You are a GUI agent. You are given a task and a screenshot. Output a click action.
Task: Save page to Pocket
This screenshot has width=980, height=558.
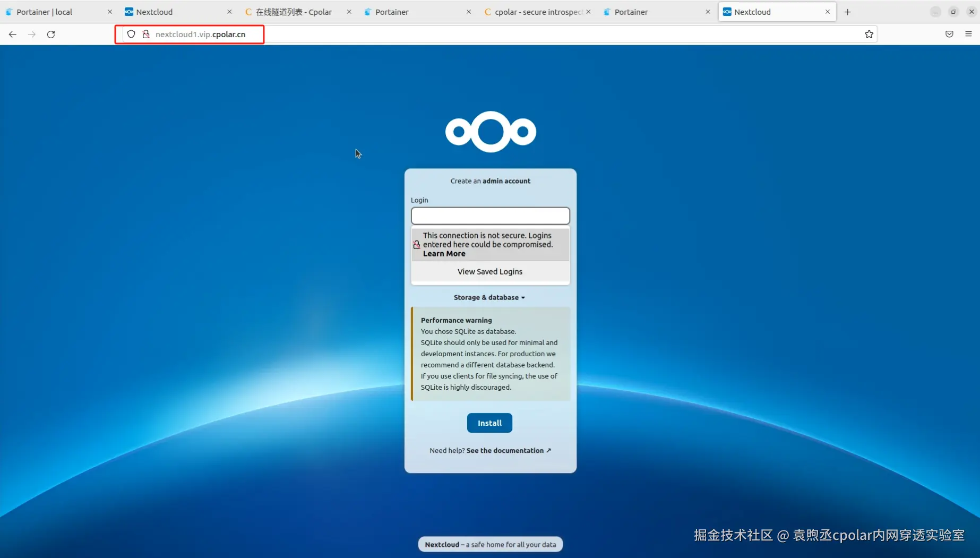[x=949, y=34]
